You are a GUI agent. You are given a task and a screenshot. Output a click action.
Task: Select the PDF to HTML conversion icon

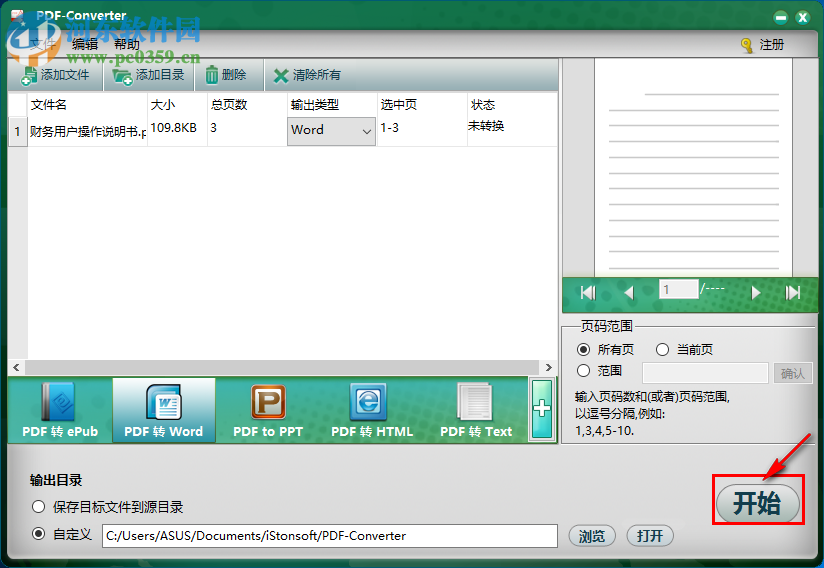[372, 410]
